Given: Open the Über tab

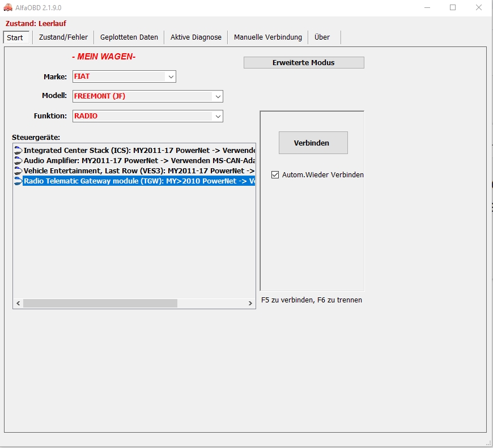Looking at the screenshot, I should (x=322, y=37).
